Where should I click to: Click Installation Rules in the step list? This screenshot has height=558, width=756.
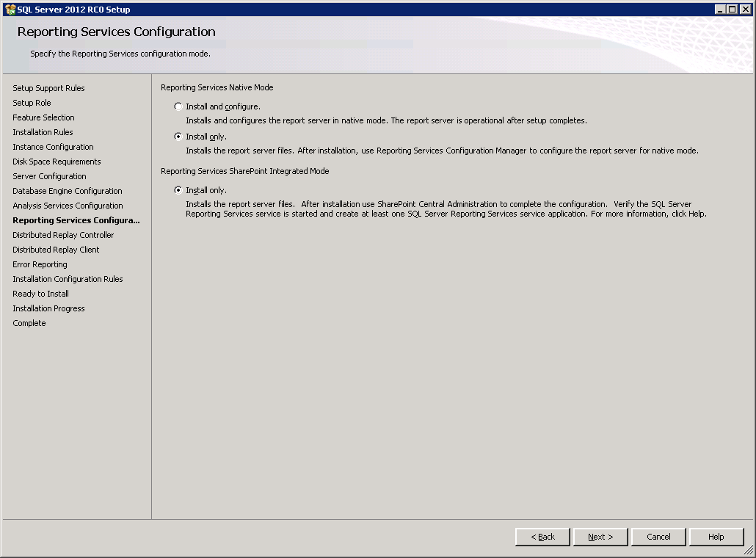point(43,132)
